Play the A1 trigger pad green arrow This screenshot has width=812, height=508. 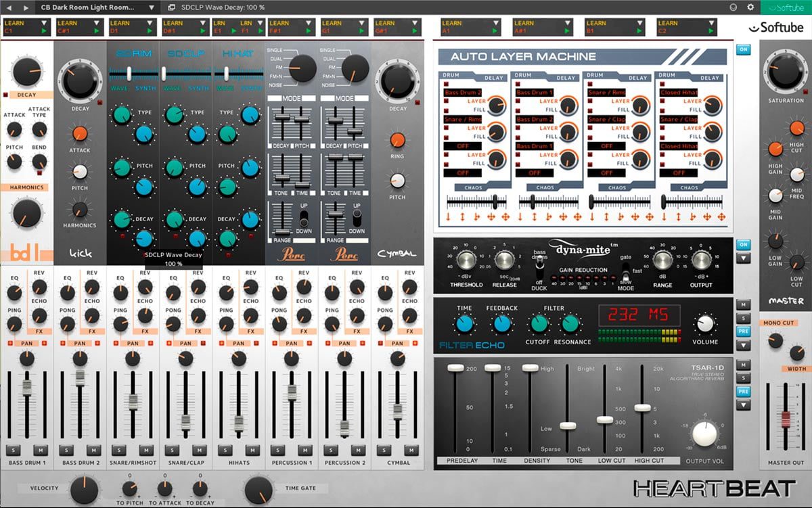click(496, 31)
